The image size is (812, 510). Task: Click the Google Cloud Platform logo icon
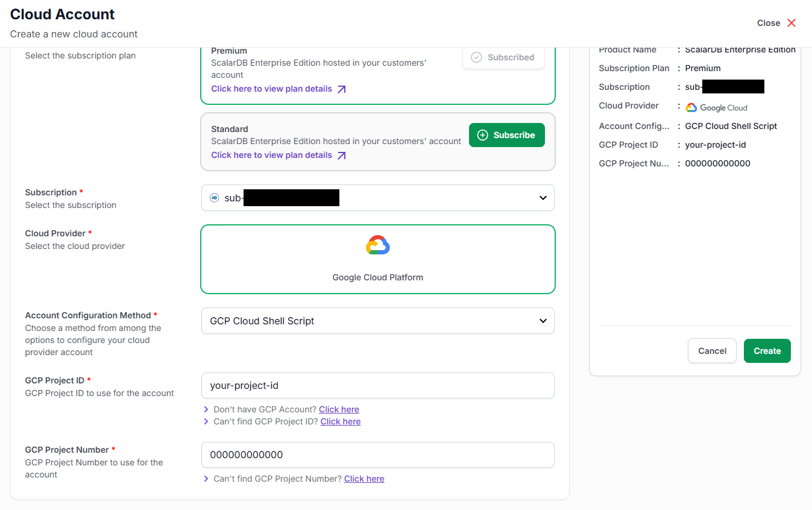[377, 245]
